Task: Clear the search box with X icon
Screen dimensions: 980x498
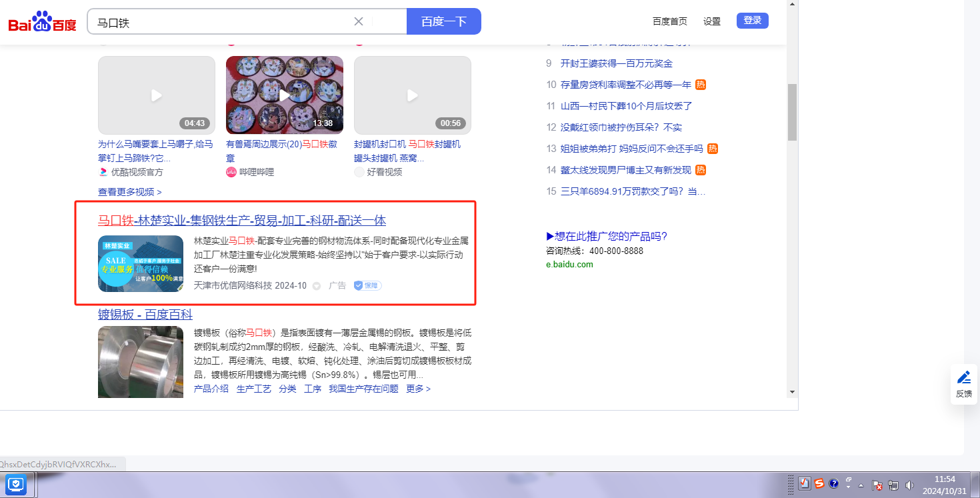Action: (x=359, y=21)
